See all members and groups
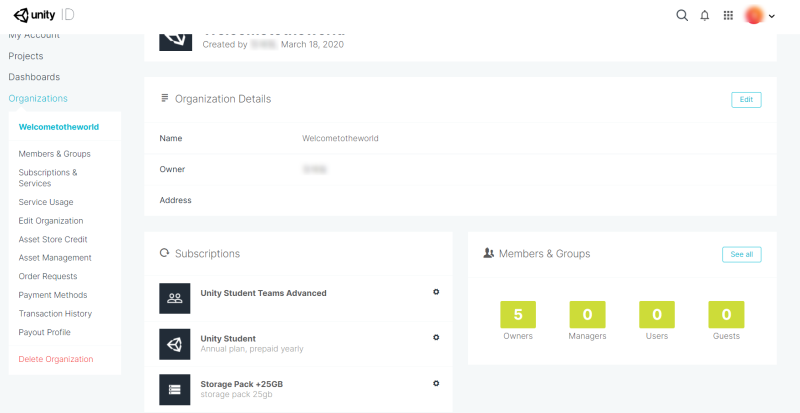This screenshot has height=413, width=800. click(x=741, y=255)
